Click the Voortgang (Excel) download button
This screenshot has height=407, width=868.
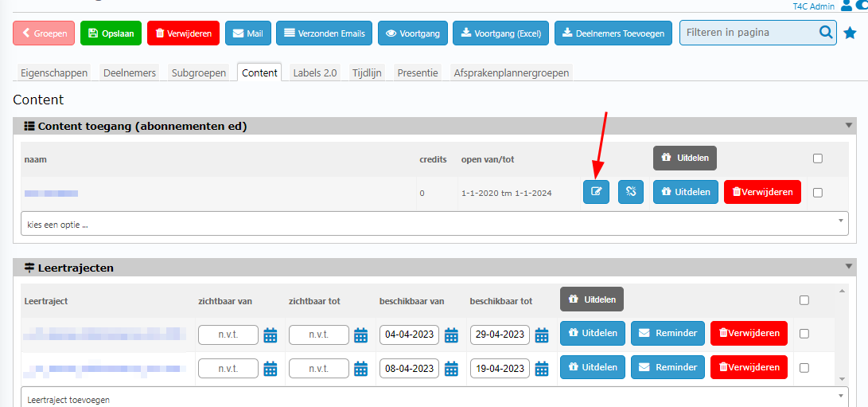(500, 33)
